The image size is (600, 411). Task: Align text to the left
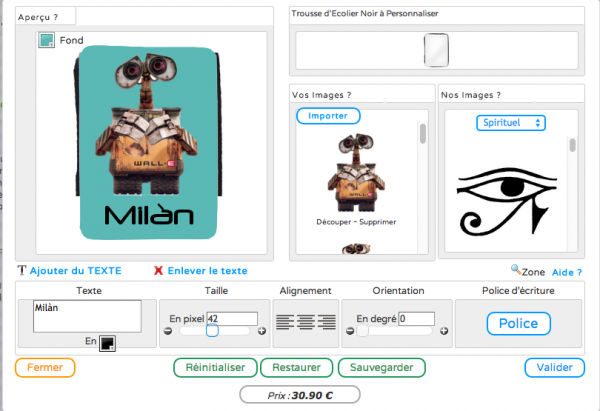pyautogui.click(x=285, y=322)
